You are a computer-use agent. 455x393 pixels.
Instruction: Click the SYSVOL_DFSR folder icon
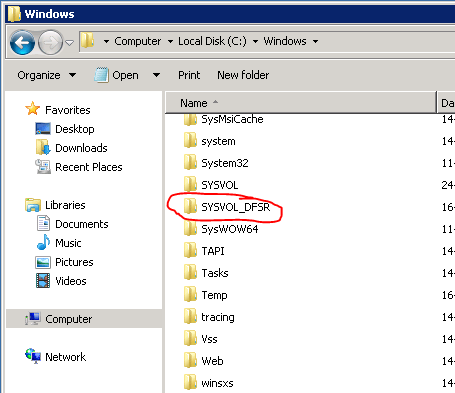(x=190, y=206)
